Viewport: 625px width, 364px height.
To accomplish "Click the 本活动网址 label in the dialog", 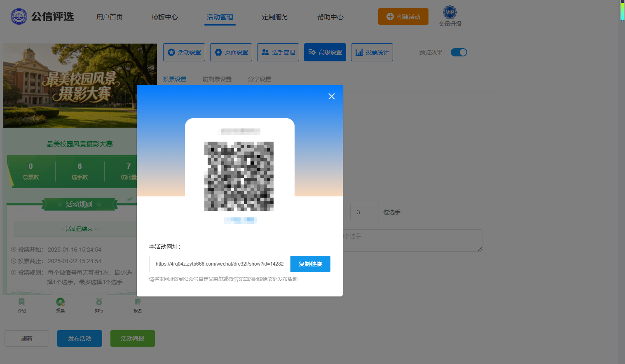I will [165, 247].
